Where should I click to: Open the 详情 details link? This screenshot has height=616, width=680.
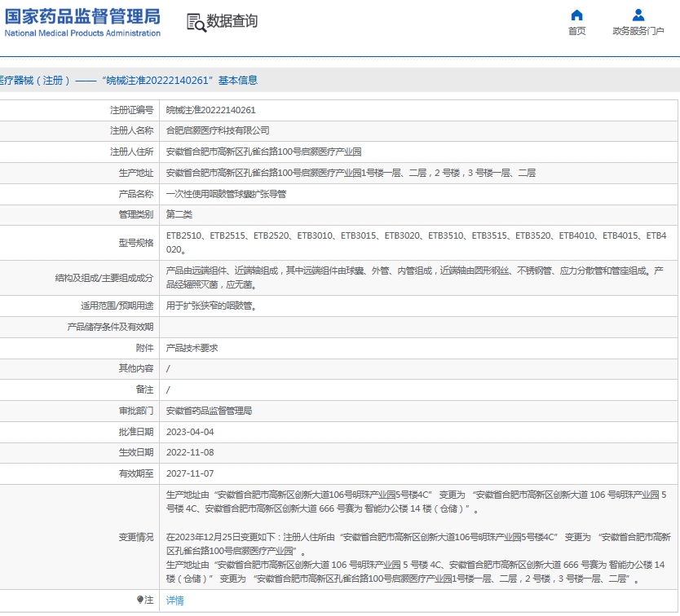175,601
